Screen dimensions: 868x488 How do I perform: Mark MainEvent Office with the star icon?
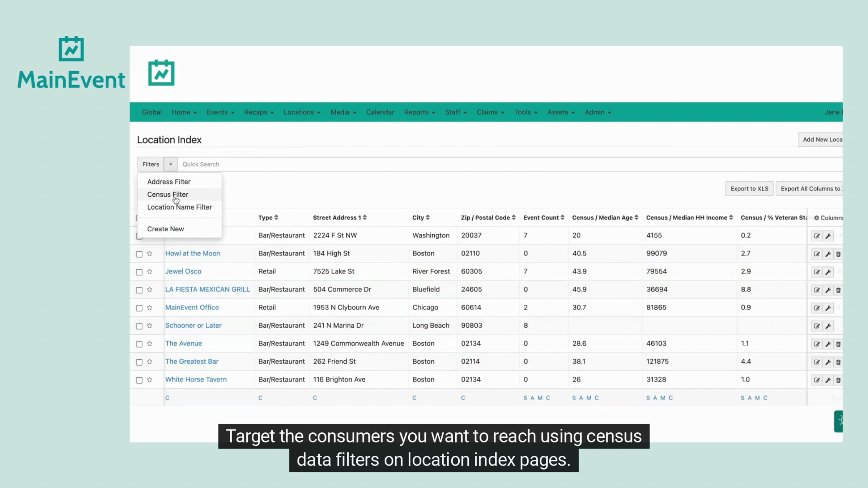coord(149,308)
